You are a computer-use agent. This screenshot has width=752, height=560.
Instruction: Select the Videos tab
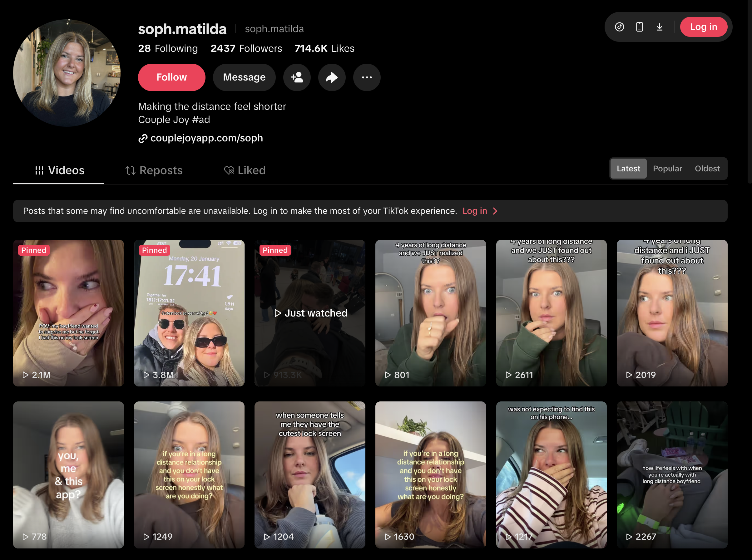tap(59, 170)
